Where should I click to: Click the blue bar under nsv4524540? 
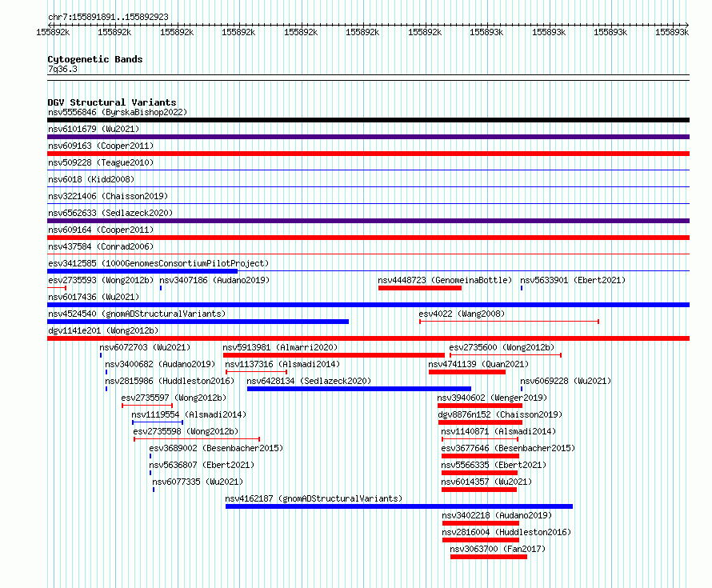click(x=198, y=322)
